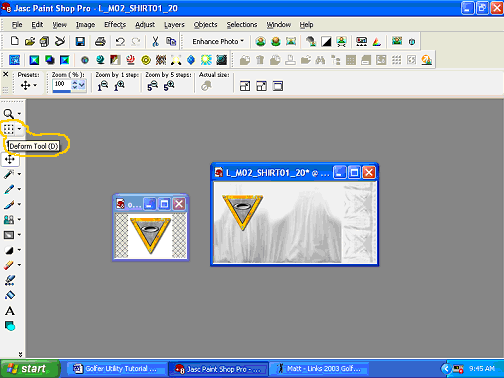Open the Selections menu
The height and width of the screenshot is (378, 504).
(242, 25)
